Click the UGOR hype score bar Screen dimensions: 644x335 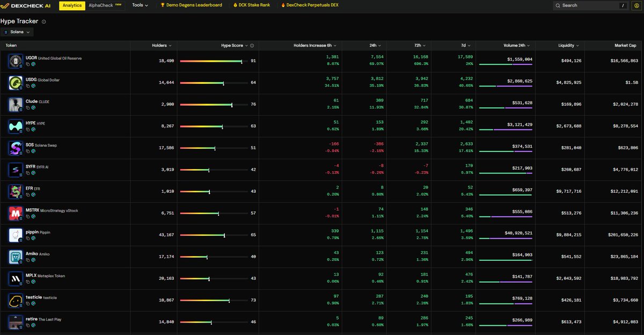214,61
